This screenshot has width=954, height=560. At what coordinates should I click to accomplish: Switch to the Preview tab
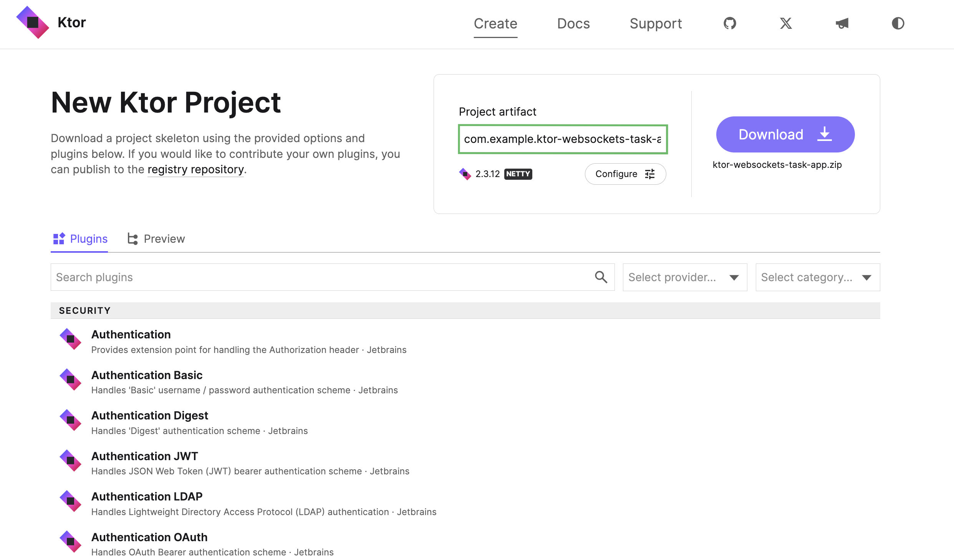tap(156, 239)
